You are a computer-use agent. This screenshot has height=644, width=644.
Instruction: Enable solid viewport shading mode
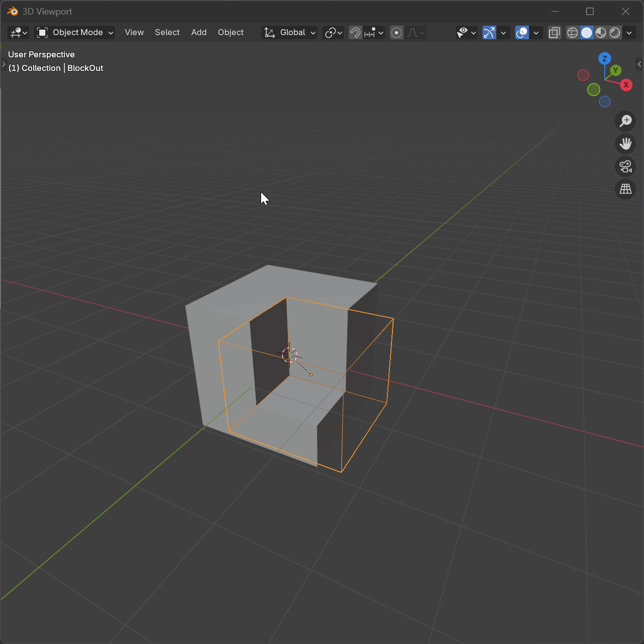point(587,32)
